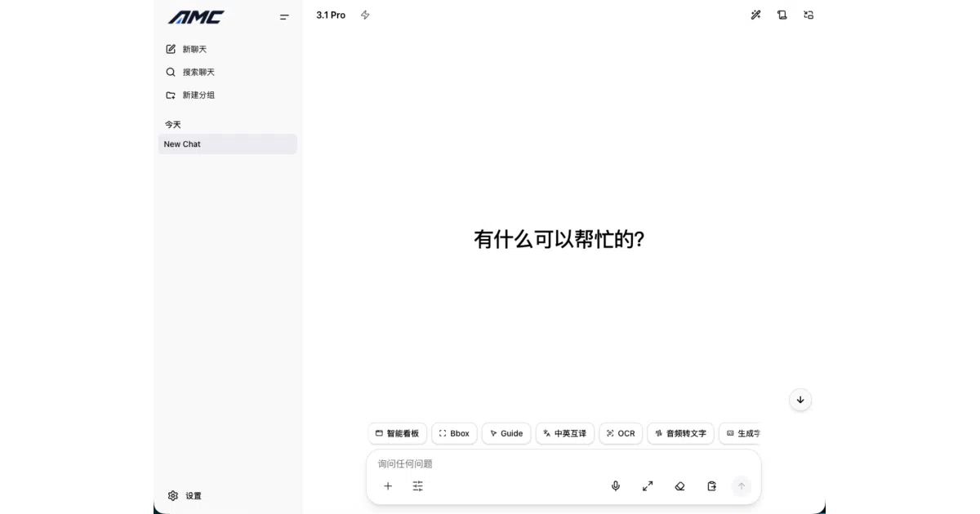This screenshot has width=980, height=514.
Task: Click the magic wand icon in the top right
Action: tap(755, 15)
